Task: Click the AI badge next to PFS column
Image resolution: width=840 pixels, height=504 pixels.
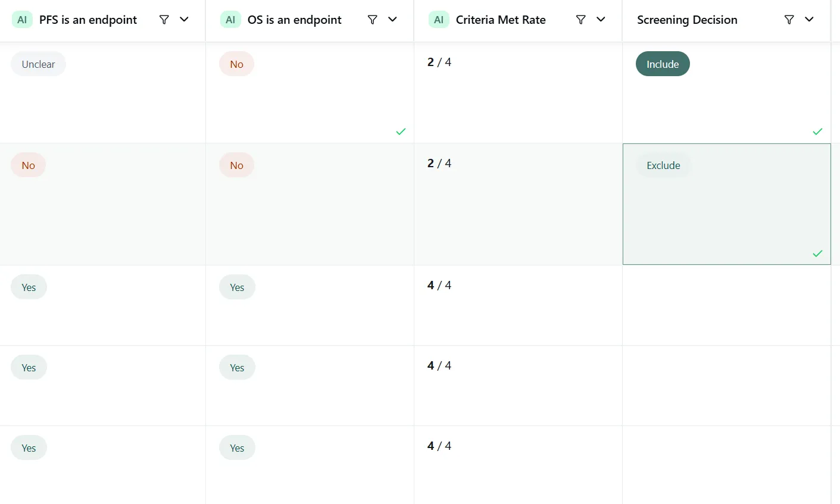Action: 22,20
